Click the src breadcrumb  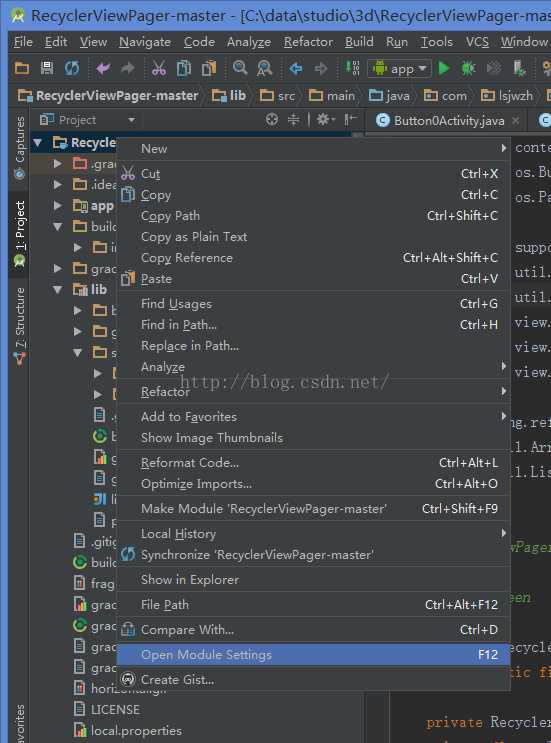[x=278, y=96]
